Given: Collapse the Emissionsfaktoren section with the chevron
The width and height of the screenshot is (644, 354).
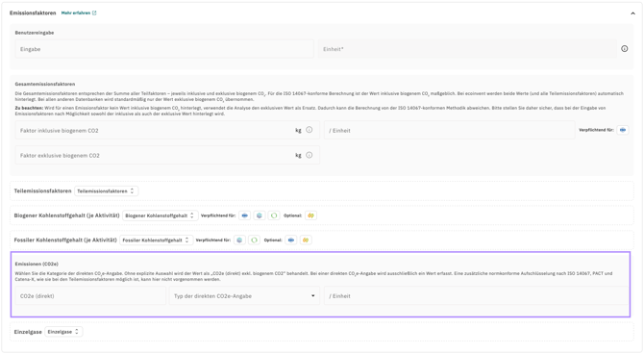Looking at the screenshot, I should pos(632,13).
